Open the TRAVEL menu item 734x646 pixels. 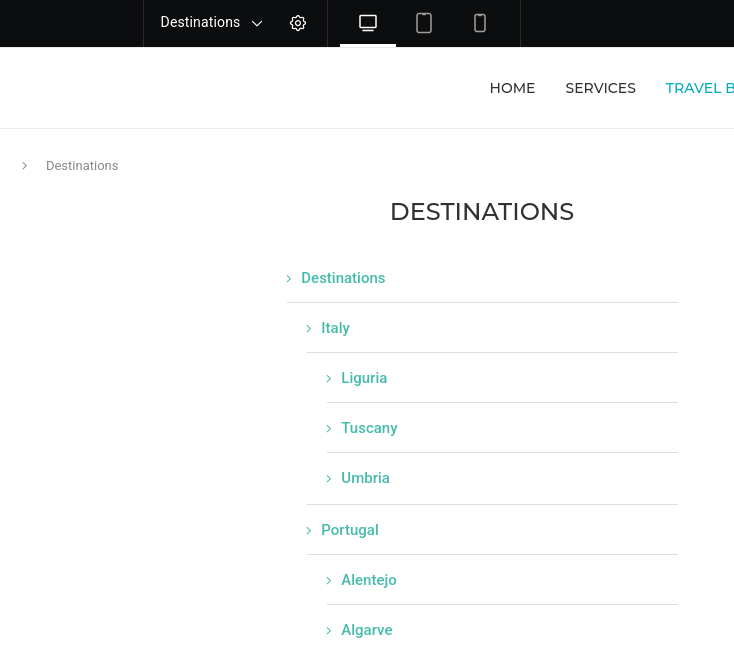point(698,88)
